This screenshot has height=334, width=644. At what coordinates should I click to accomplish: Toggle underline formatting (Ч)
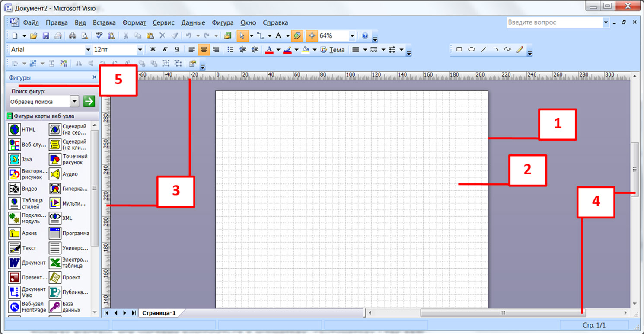[177, 50]
